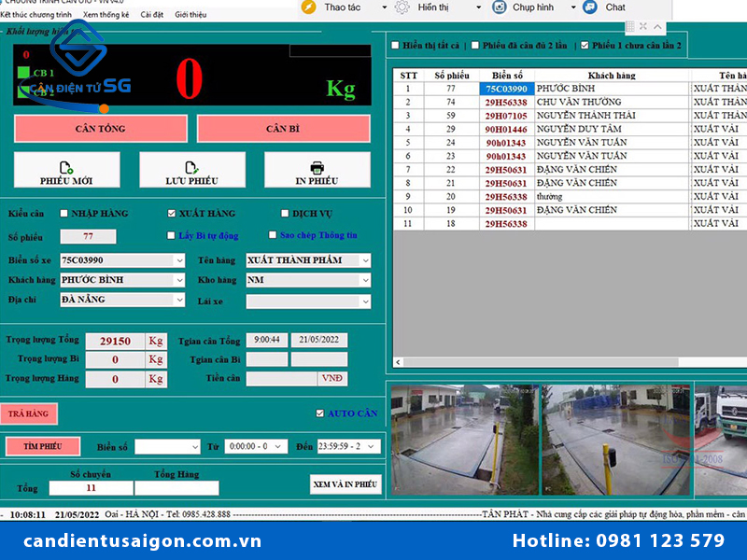The image size is (747, 560).
Task: Uncheck Phiếu 1 chưa cân lần 2
Action: [585, 45]
